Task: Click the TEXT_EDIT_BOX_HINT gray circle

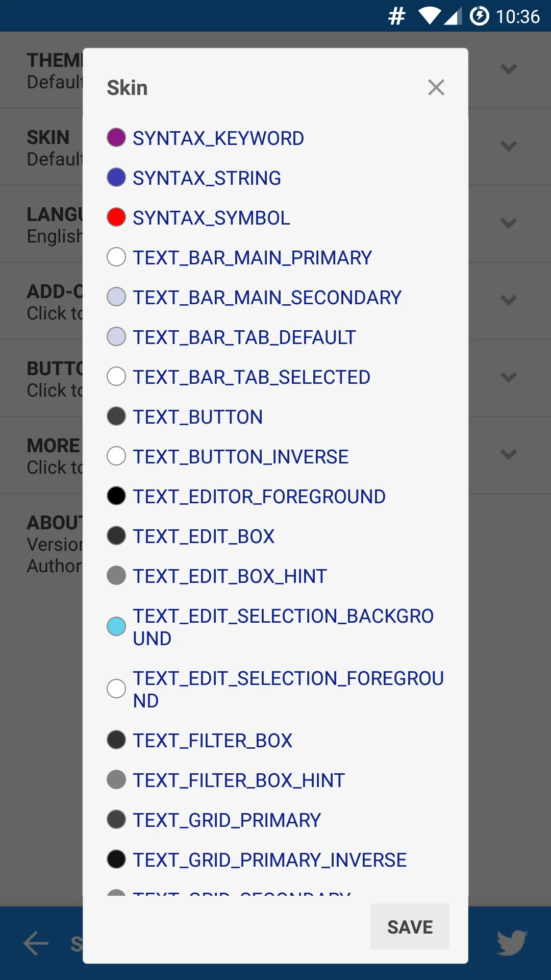Action: tap(116, 576)
